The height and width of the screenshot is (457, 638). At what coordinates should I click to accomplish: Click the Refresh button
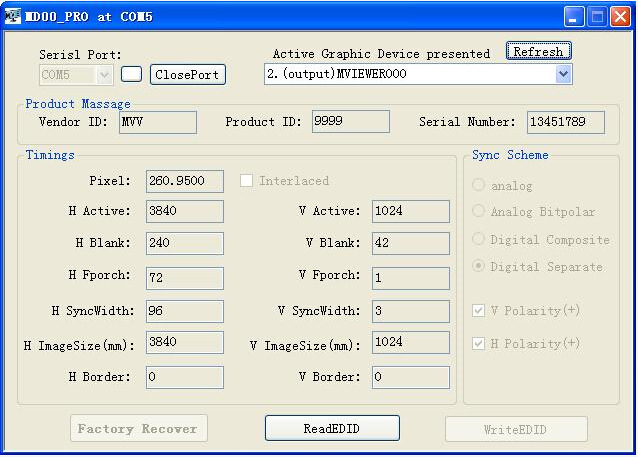(x=538, y=52)
